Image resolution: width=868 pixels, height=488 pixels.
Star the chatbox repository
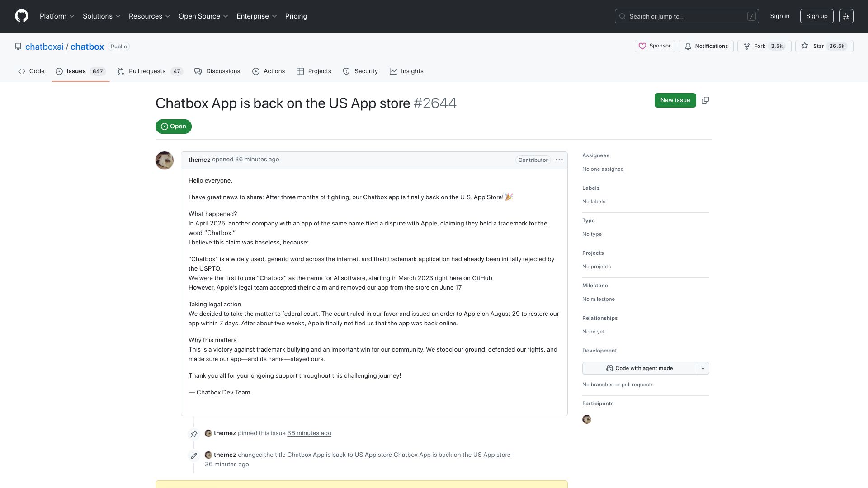824,46
